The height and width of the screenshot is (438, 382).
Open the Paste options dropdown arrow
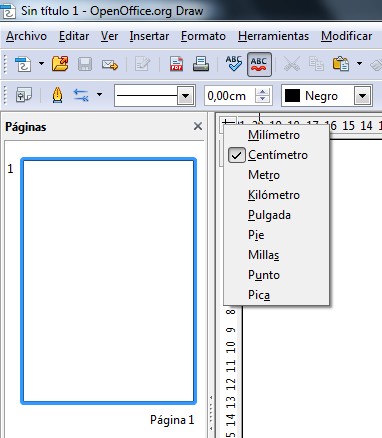point(359,63)
